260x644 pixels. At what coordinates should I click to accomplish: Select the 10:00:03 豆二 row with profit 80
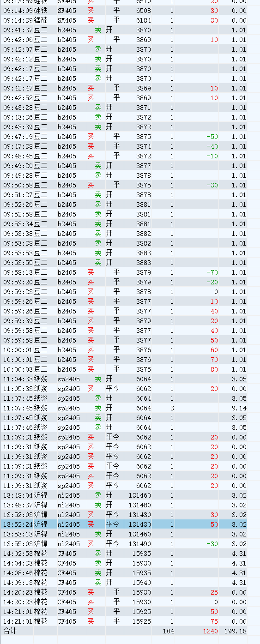(x=124, y=369)
